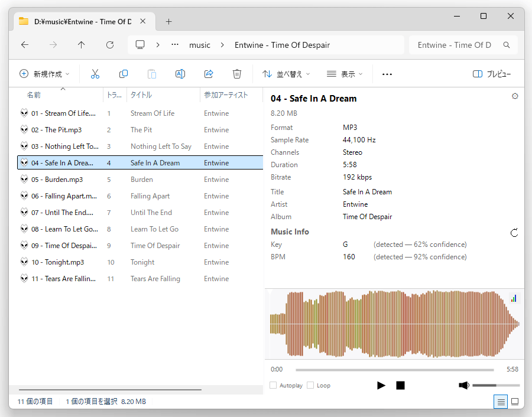Refresh the Music Info detection
Viewport: 532px width, 417px height.
(x=514, y=233)
